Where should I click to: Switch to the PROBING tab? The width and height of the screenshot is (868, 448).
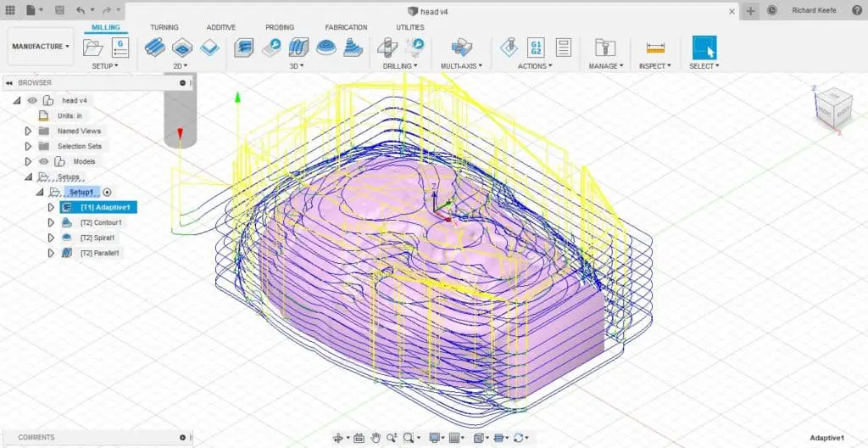click(280, 27)
